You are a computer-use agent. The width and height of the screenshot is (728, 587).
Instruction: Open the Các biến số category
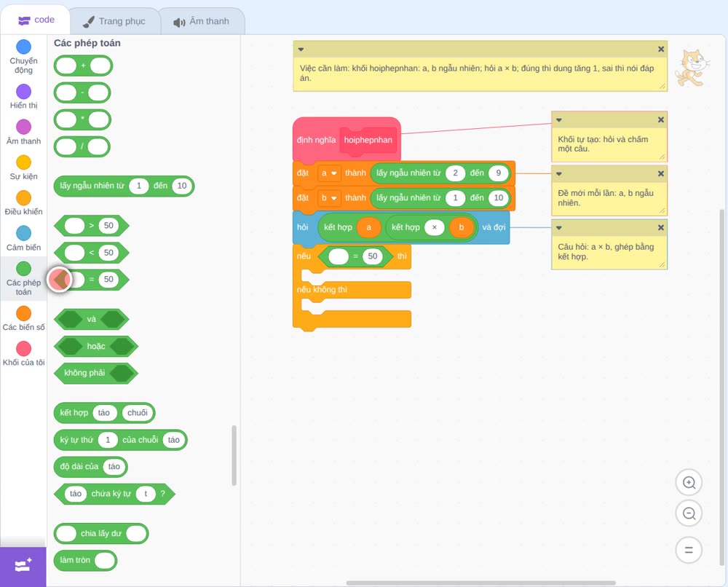[x=24, y=318]
